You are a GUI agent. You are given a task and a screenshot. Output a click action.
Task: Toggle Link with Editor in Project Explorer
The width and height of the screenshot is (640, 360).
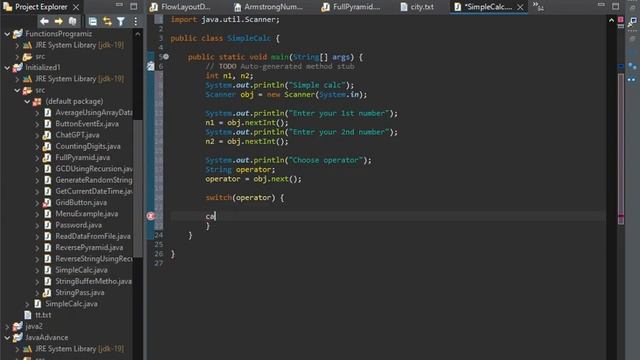coord(107,21)
